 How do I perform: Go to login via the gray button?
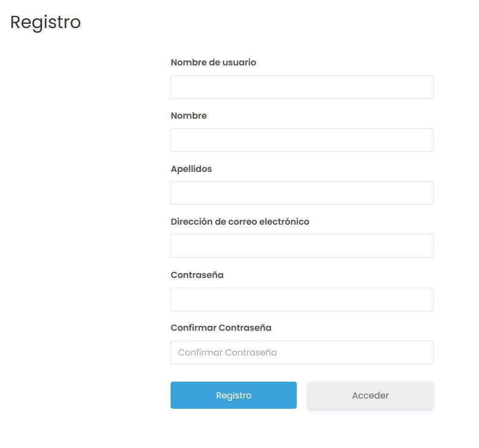click(x=371, y=395)
